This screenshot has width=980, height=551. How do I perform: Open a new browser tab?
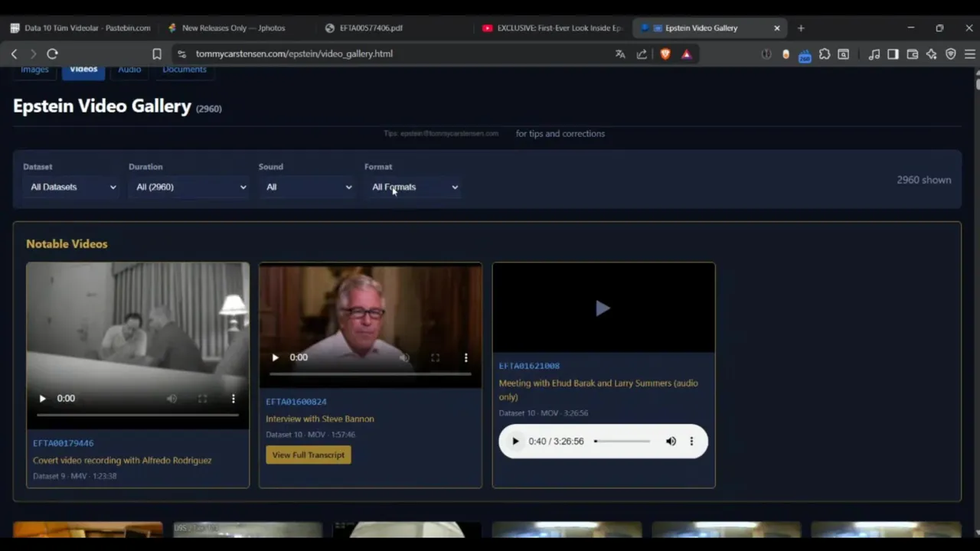click(801, 28)
